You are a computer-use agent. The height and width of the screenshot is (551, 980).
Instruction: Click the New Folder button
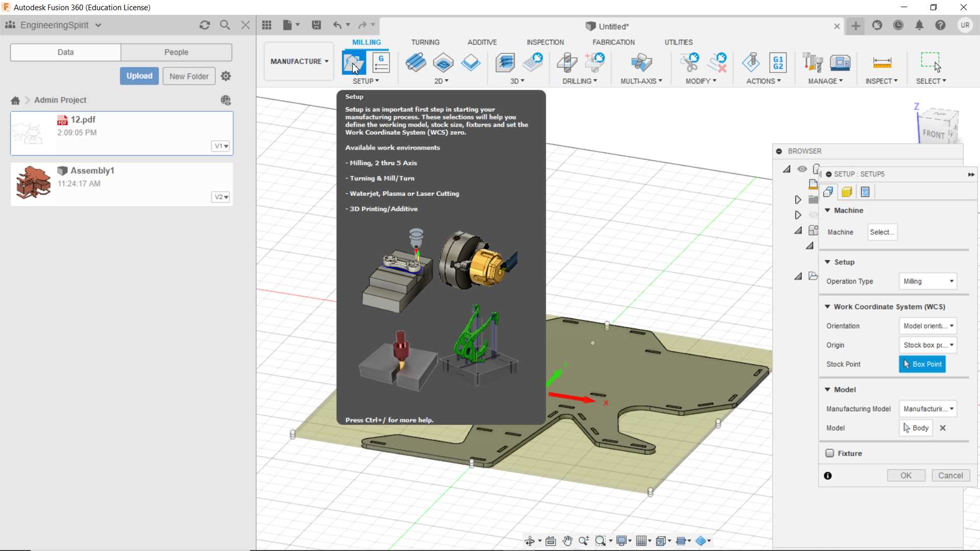[189, 76]
